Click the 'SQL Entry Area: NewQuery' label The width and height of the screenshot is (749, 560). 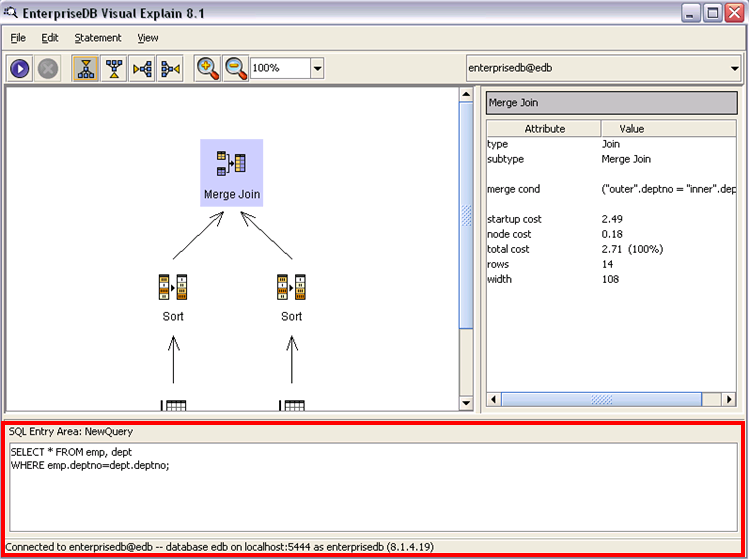click(71, 431)
